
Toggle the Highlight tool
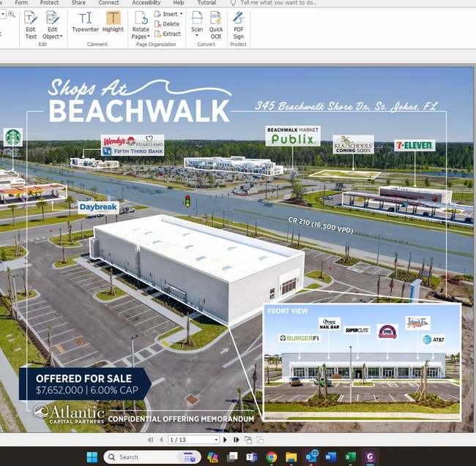(x=113, y=22)
